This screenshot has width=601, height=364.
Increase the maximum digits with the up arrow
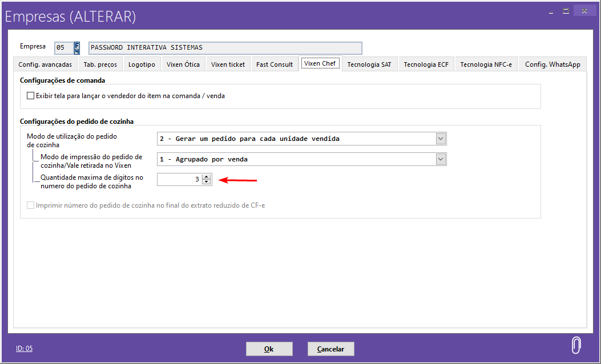click(x=207, y=176)
